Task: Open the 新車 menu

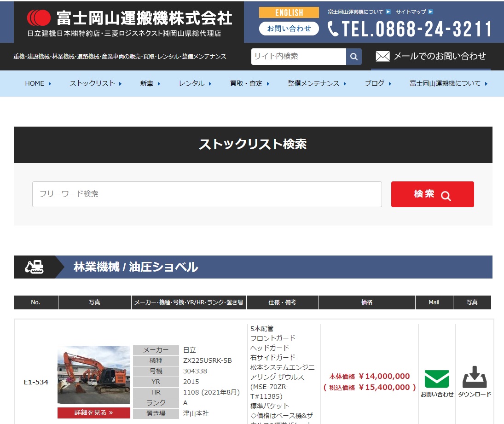Action: point(150,84)
